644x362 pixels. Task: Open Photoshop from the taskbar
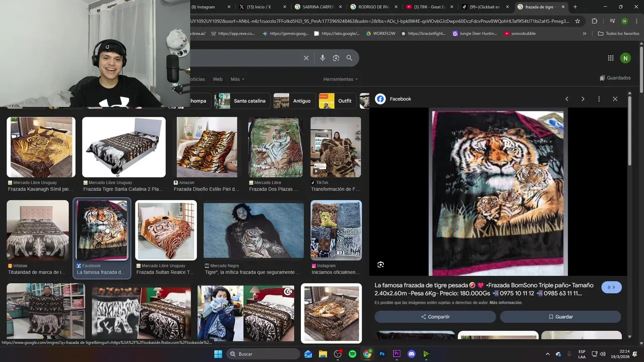pos(382,354)
